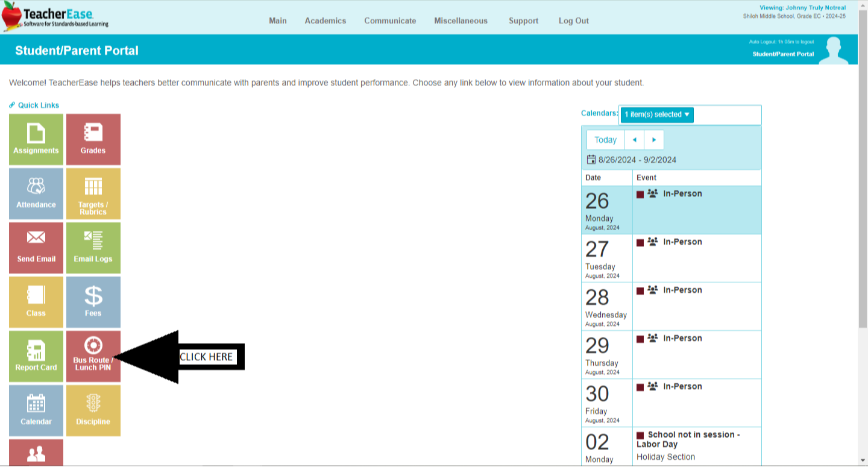Open the Academics menu
This screenshot has height=467, width=868.
[x=325, y=20]
